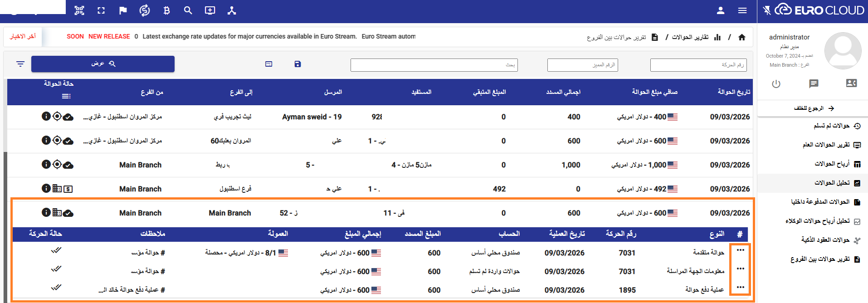Viewport: 868px width, 303px height.
Task: Click the عرض display button
Action: (103, 64)
